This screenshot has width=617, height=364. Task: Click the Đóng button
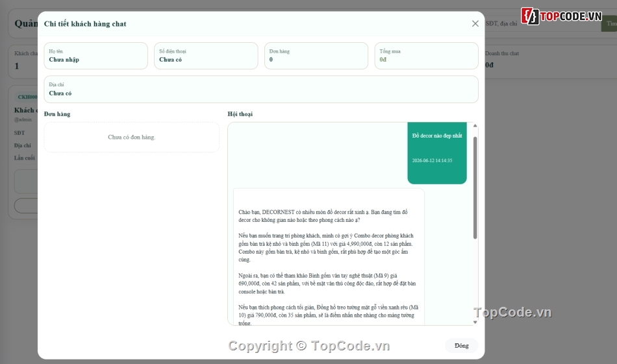click(x=462, y=346)
